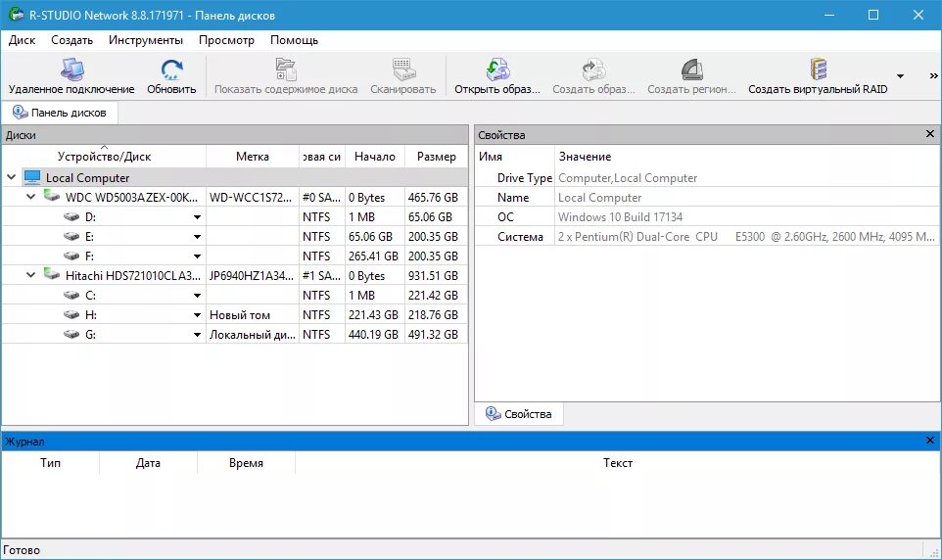The image size is (942, 560).
Task: Click the Время log column header
Action: point(246,463)
